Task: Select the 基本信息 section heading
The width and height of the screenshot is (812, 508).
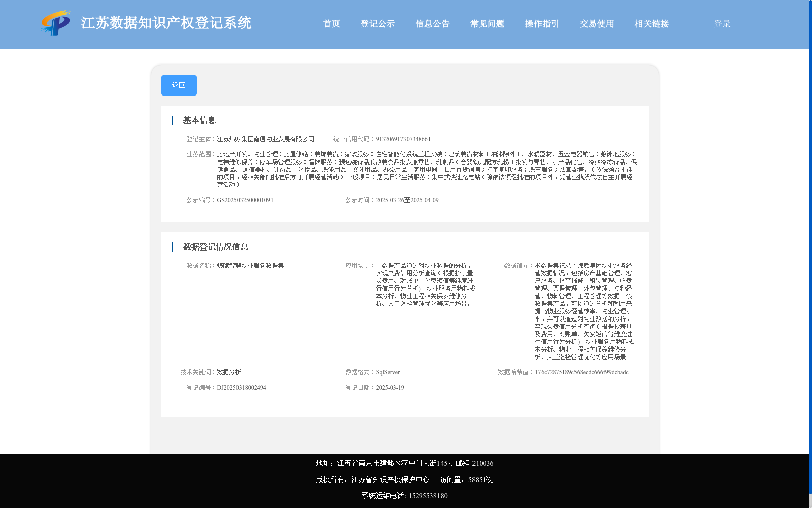Action: coord(199,120)
